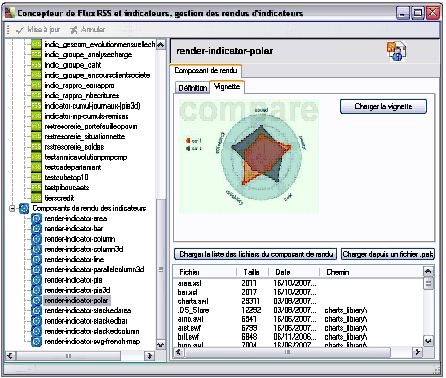Click file list scroll up arrow
The height and width of the screenshot is (378, 446).
point(428,271)
